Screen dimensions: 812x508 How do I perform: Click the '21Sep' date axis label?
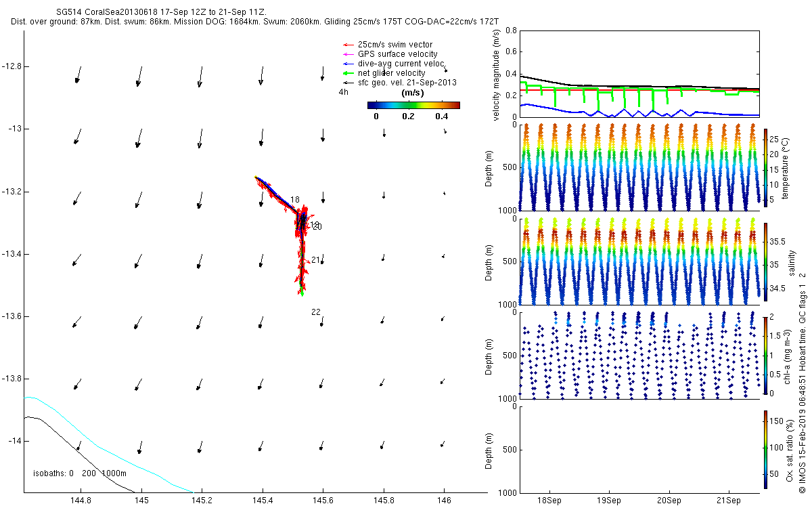click(x=729, y=501)
